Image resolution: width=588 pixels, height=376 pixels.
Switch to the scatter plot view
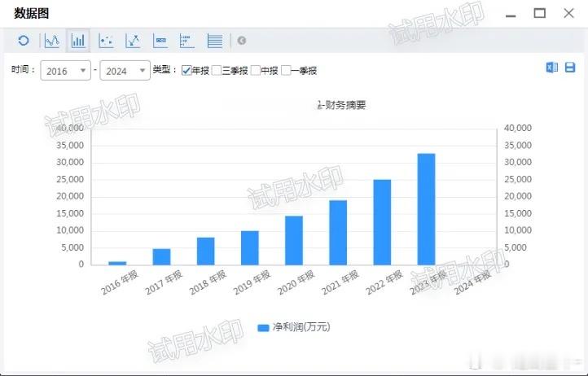106,41
